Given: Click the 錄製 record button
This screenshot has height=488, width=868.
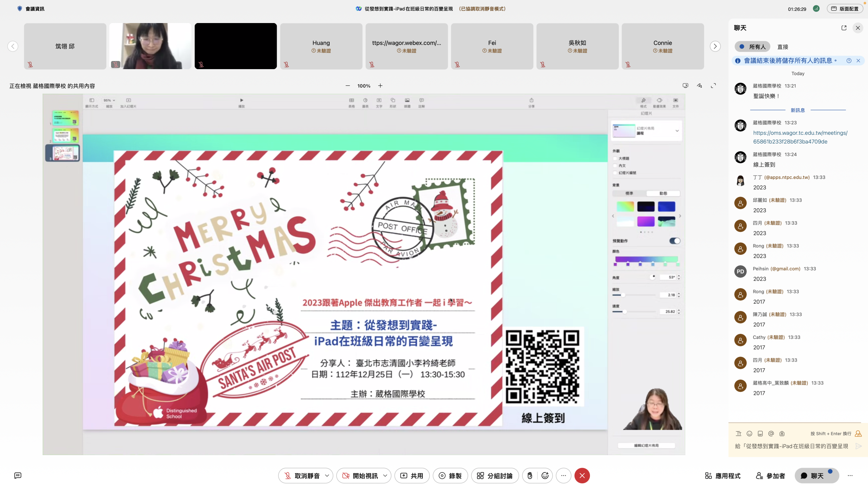Looking at the screenshot, I should pos(450,475).
